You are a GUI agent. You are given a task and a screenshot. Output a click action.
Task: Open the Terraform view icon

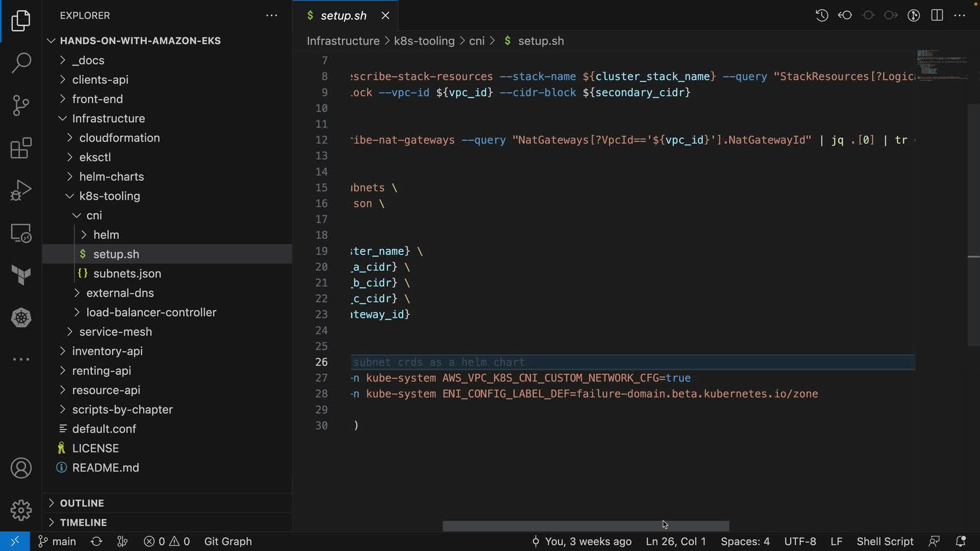pos(21,275)
